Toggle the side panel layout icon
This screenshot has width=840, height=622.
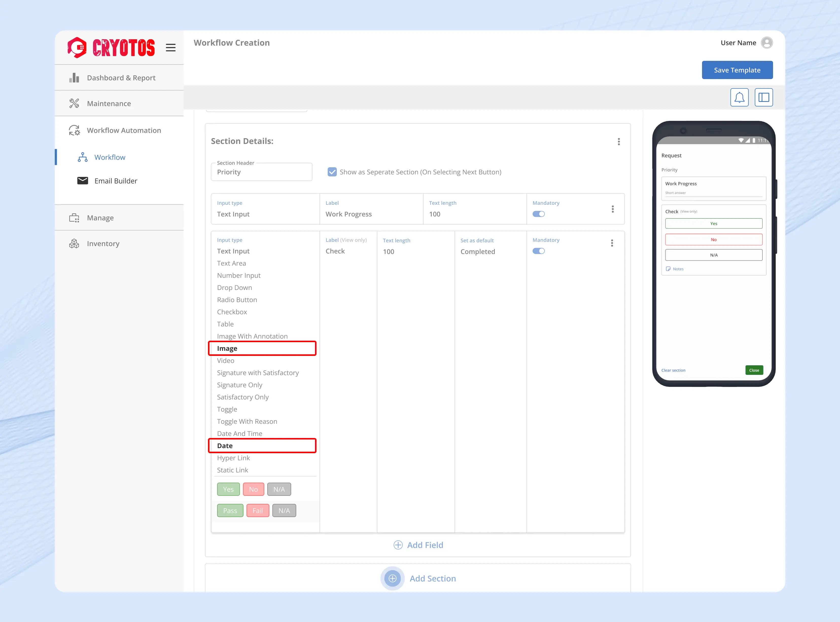tap(764, 98)
